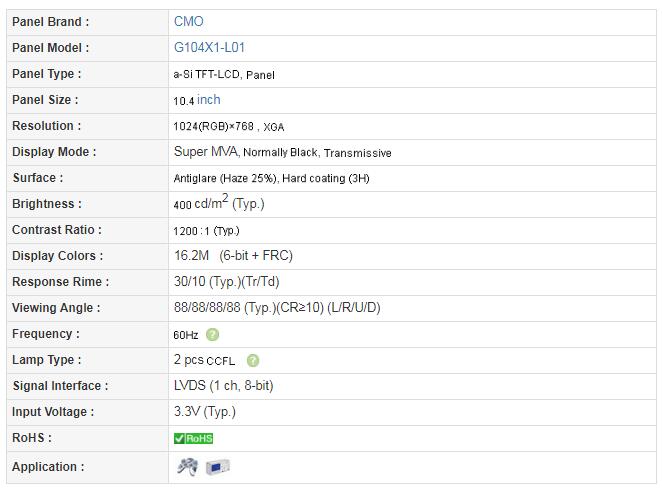
Task: Select the Panel Brand label cell
Action: pyautogui.click(x=87, y=22)
